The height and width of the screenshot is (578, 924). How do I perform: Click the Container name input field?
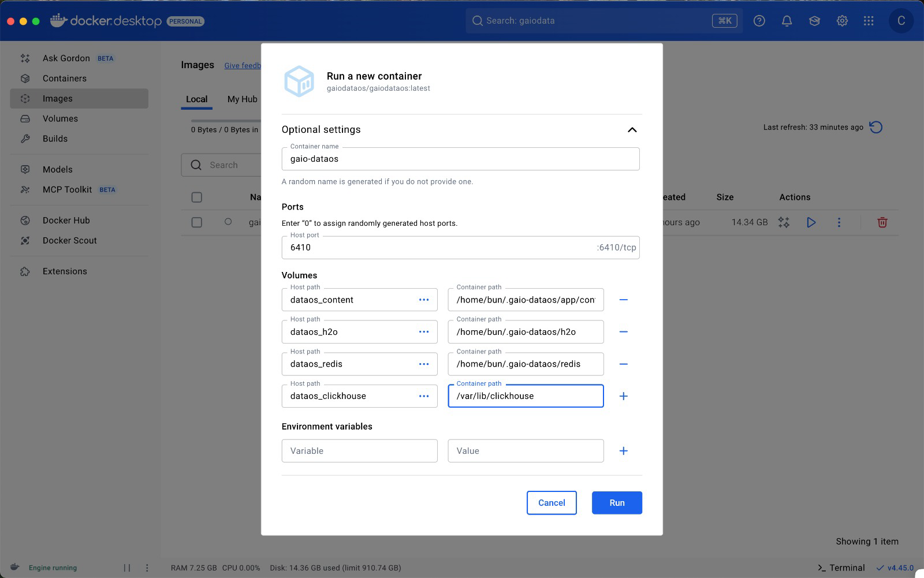click(460, 159)
